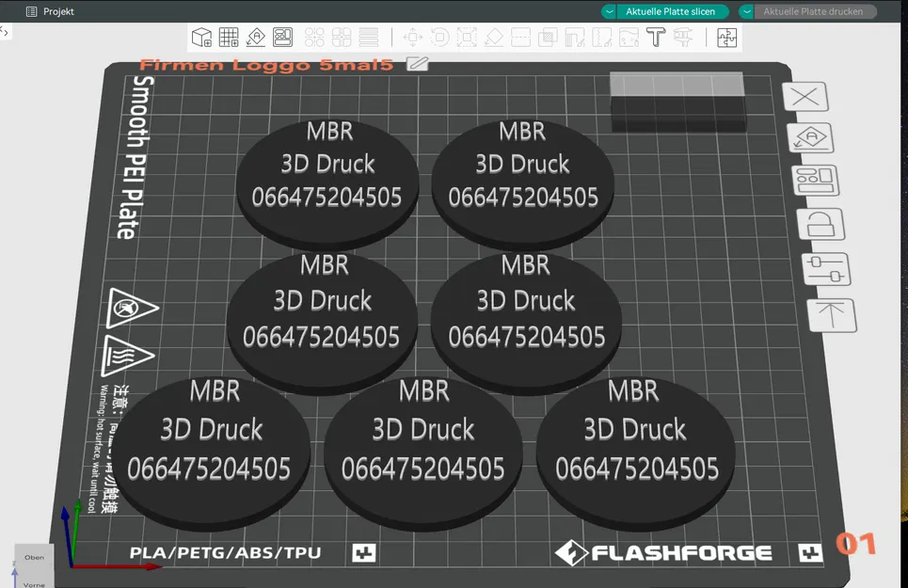The image size is (908, 588).
Task: Select the Add Model tool
Action: click(199, 36)
